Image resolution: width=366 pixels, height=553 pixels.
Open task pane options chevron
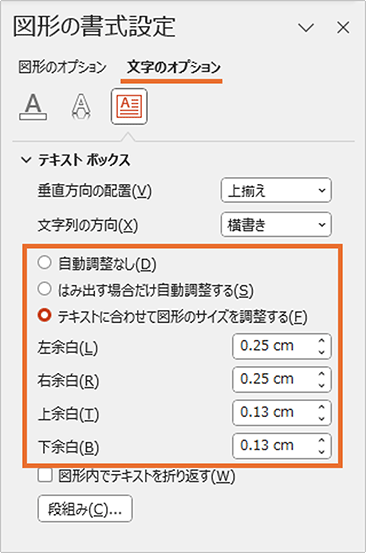click(306, 28)
